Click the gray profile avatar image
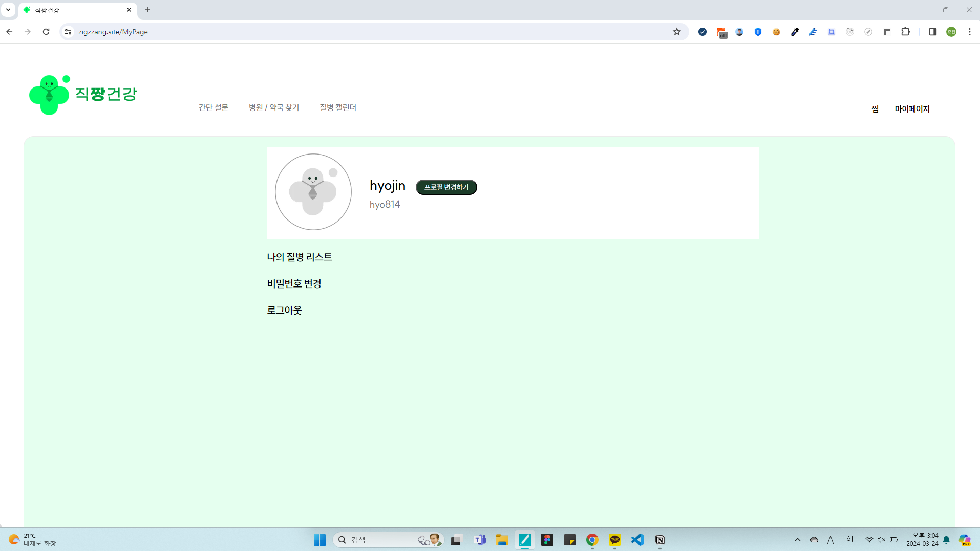 (313, 192)
